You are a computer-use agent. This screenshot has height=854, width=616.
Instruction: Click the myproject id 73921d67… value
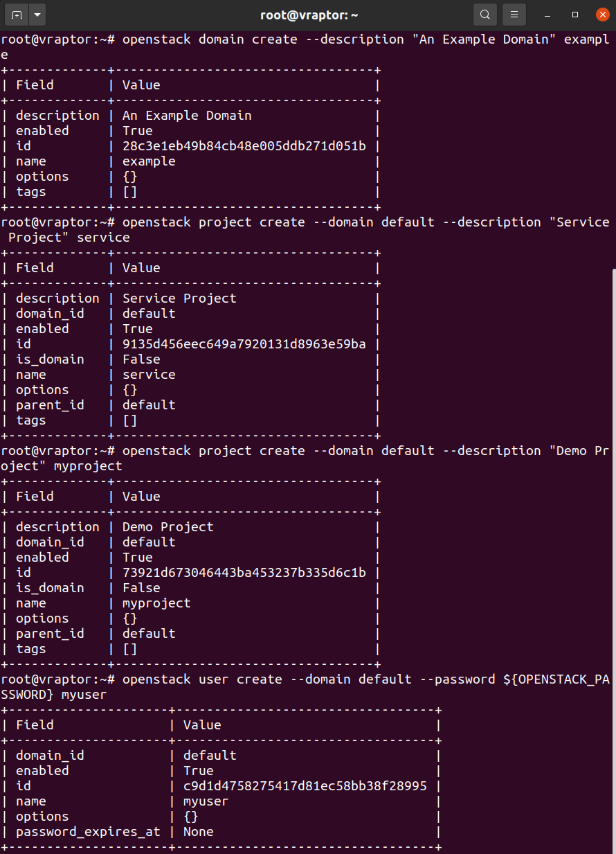[x=244, y=573]
